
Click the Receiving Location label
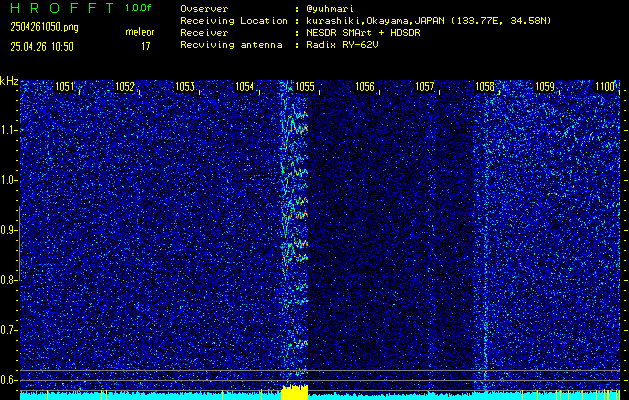234,21
